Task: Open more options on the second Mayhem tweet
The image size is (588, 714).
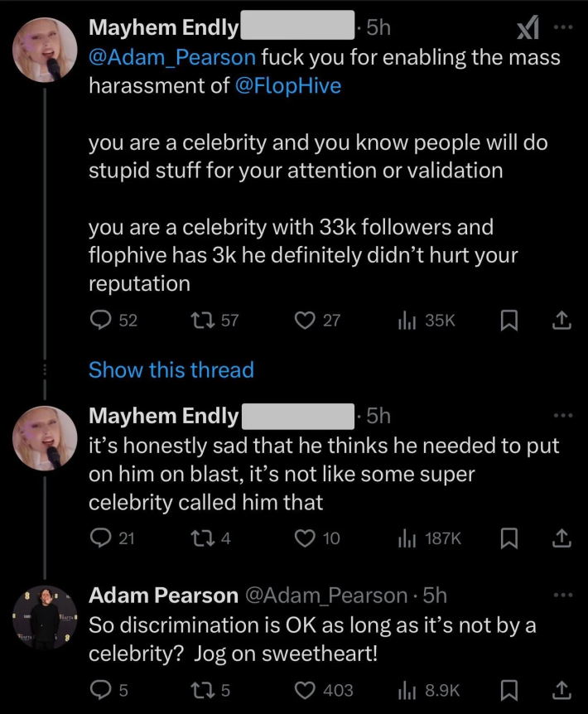Action: (x=562, y=415)
